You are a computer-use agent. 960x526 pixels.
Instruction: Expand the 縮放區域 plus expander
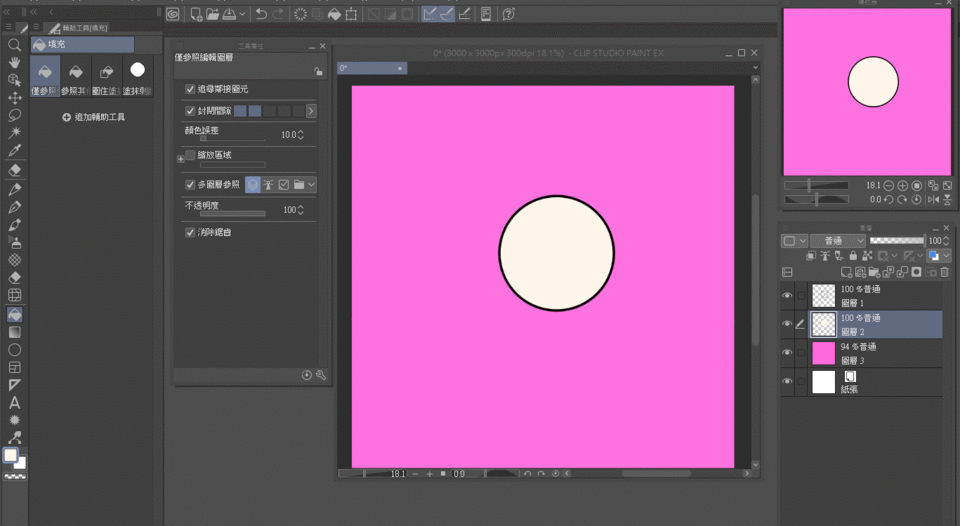click(x=180, y=158)
